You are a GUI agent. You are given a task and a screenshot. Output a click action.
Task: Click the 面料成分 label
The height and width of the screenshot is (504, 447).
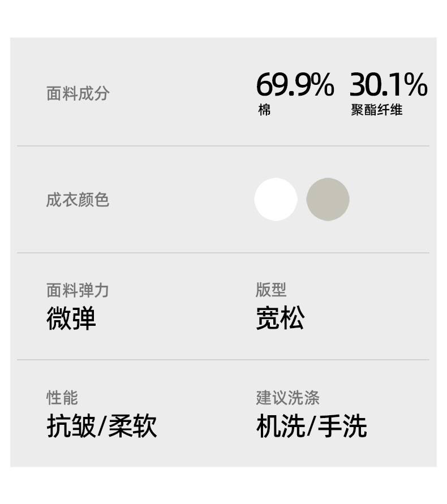78,93
